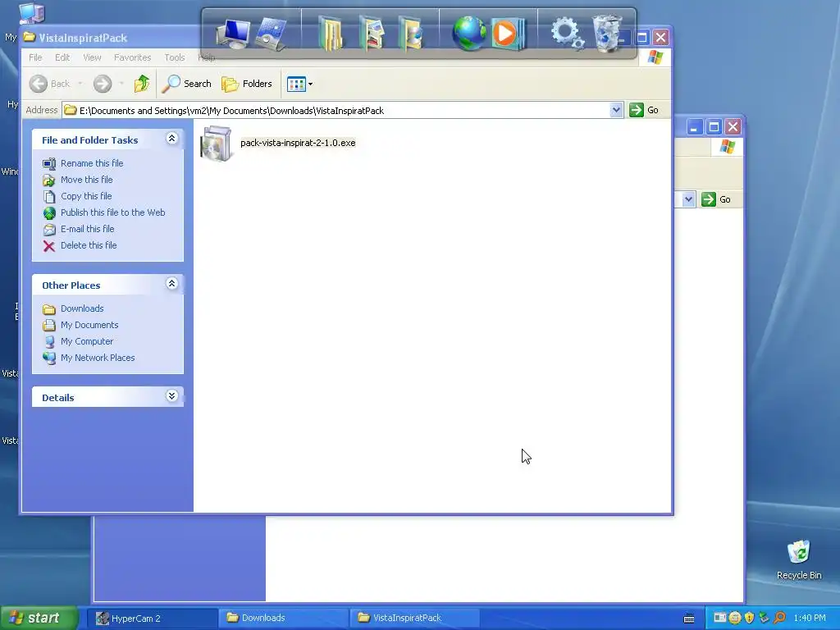
Task: Click the Rename this file icon
Action: pos(48,163)
